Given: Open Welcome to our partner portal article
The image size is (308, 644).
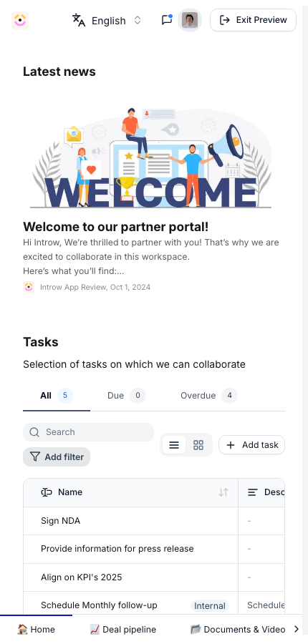Looking at the screenshot, I should tap(115, 227).
